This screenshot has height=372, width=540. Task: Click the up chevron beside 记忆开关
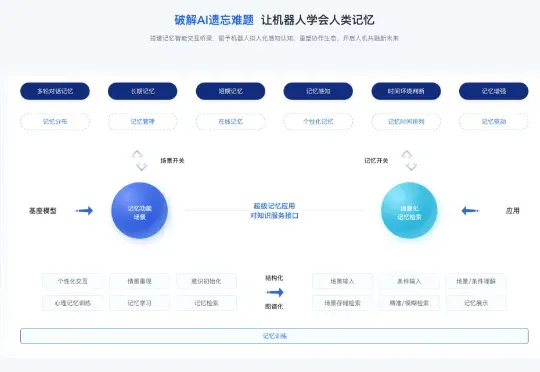point(407,154)
